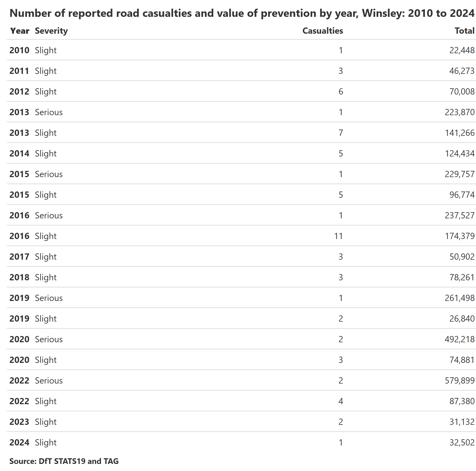Click the 2010 year cell
This screenshot has height=471, width=476.
[19, 50]
